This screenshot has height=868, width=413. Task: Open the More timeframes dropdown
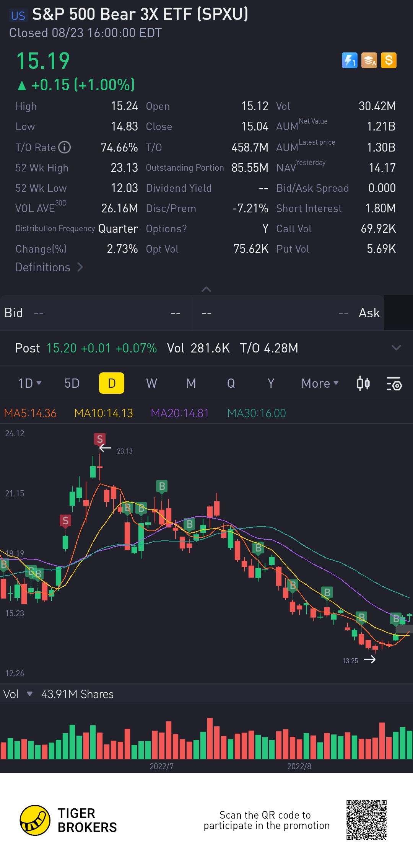click(320, 383)
